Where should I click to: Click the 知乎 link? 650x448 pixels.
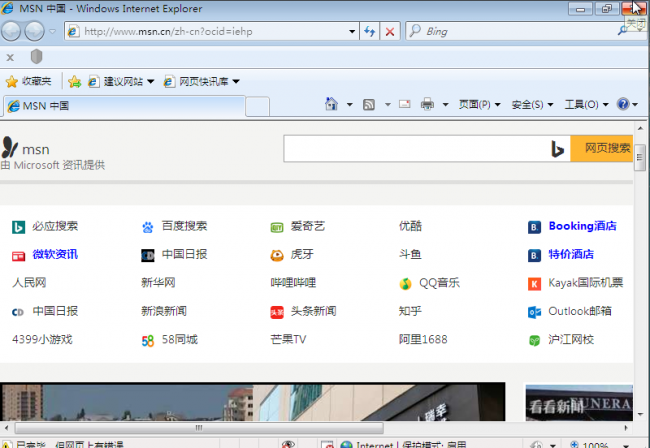[410, 311]
